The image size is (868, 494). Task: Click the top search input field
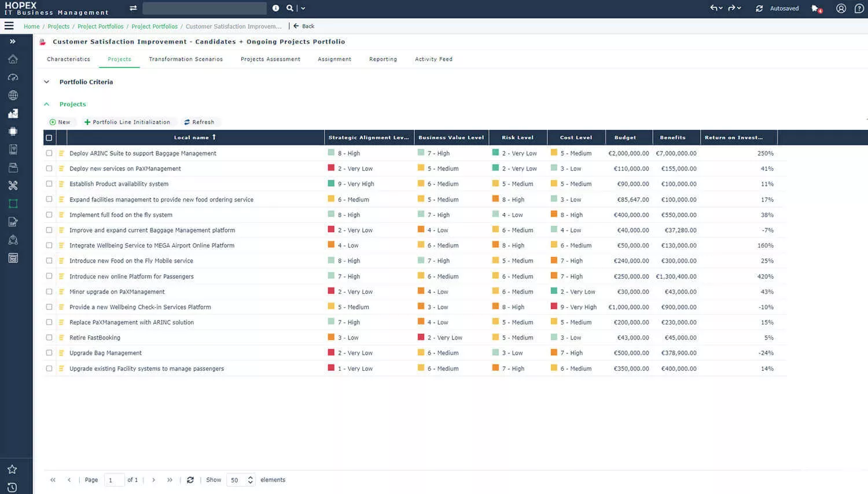pos(204,8)
